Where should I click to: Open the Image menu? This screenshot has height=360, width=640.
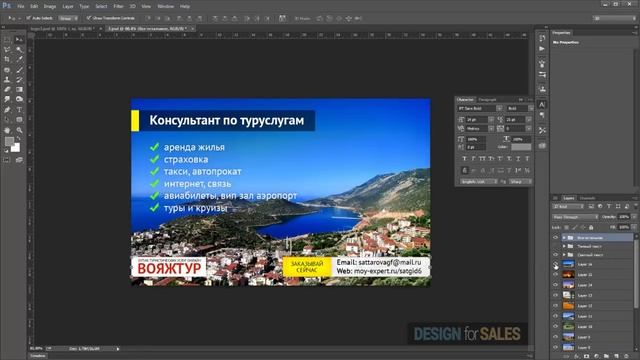pos(50,7)
